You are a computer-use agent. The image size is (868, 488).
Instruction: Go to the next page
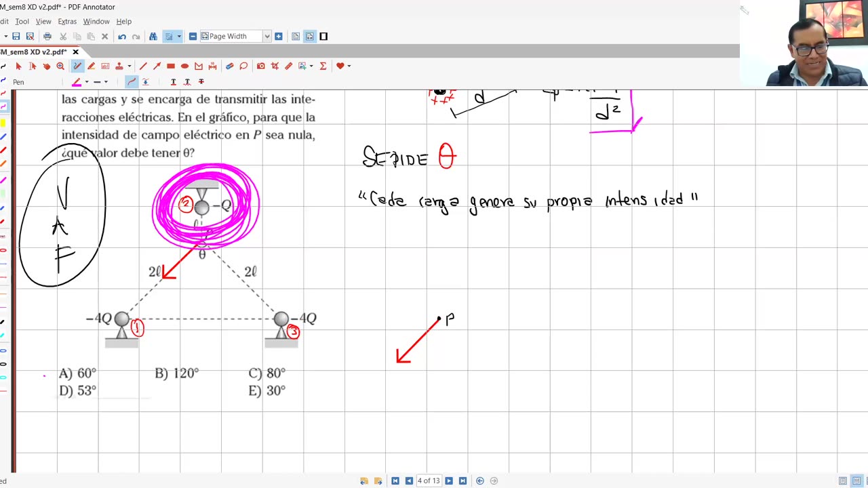pos(449,481)
